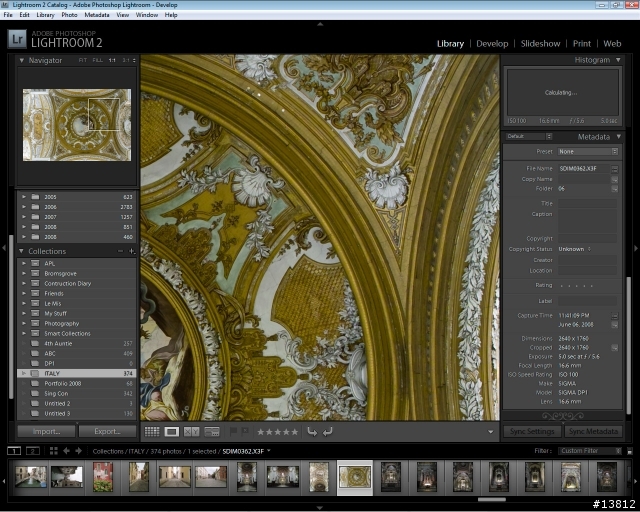This screenshot has width=640, height=512.
Task: Click the second window button labeled 2
Action: 33,451
